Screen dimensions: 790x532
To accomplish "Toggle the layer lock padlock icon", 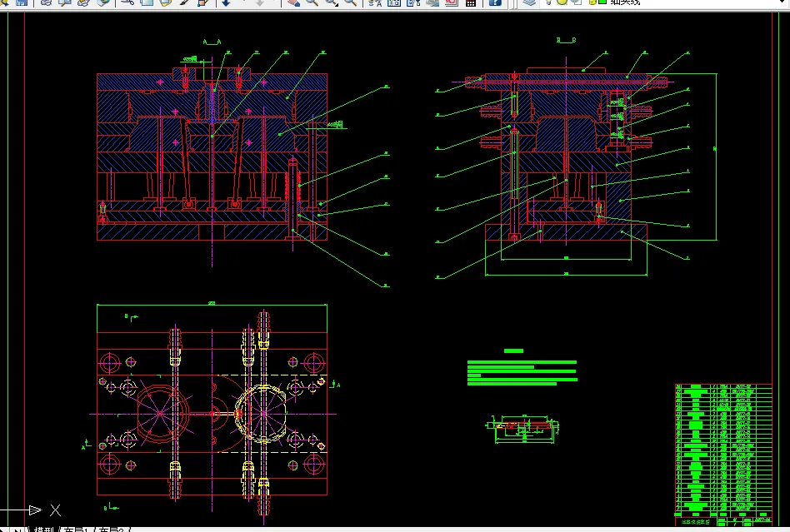I will 592,2.
